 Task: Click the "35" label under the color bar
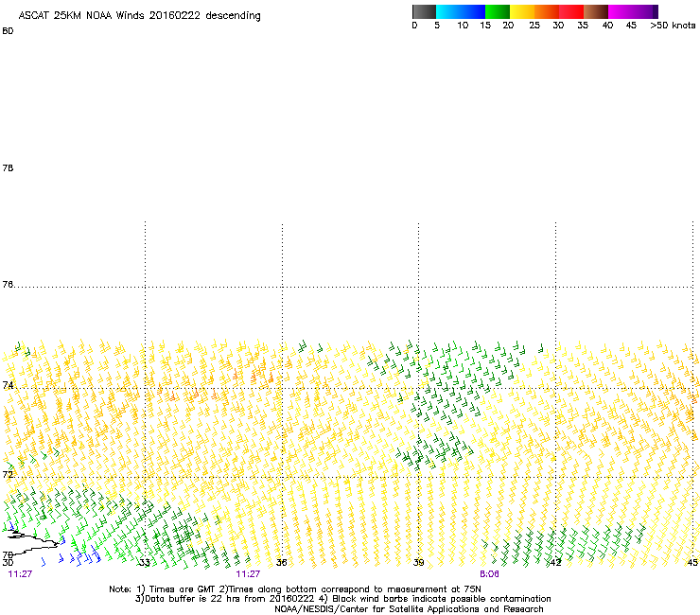click(583, 26)
